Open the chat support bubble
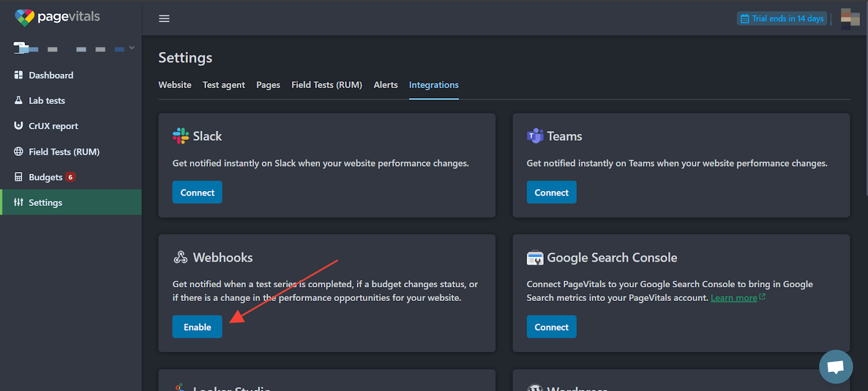 [x=835, y=367]
